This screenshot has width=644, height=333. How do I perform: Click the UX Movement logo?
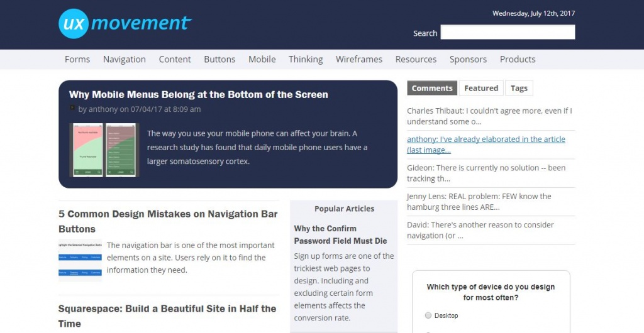coord(125,24)
